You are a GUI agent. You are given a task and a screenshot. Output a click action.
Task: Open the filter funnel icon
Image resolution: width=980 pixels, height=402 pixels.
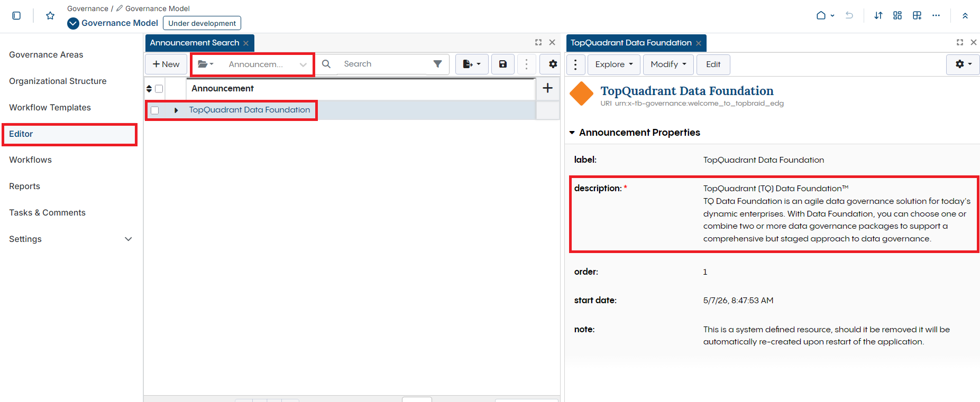coord(438,64)
